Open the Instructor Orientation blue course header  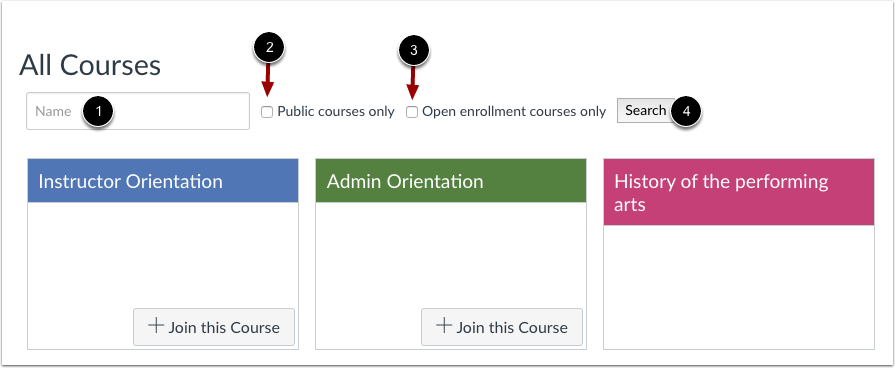[x=163, y=181]
